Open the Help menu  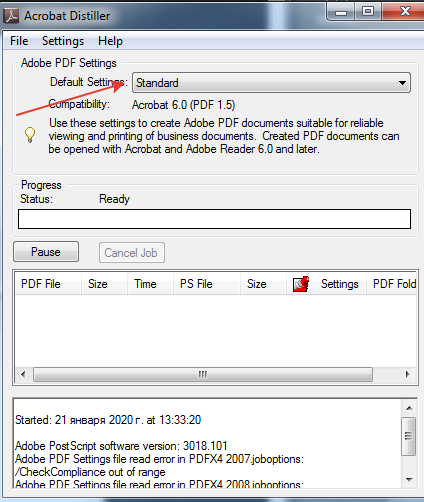coord(110,41)
